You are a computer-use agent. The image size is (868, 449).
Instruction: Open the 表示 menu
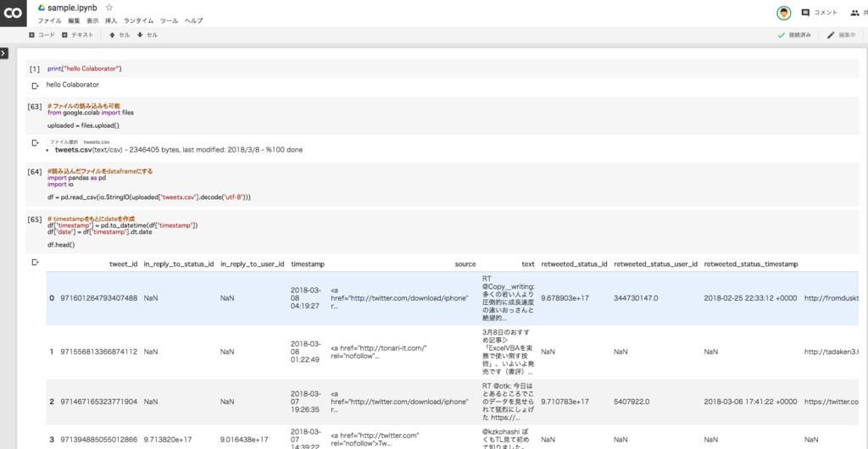[x=92, y=21]
